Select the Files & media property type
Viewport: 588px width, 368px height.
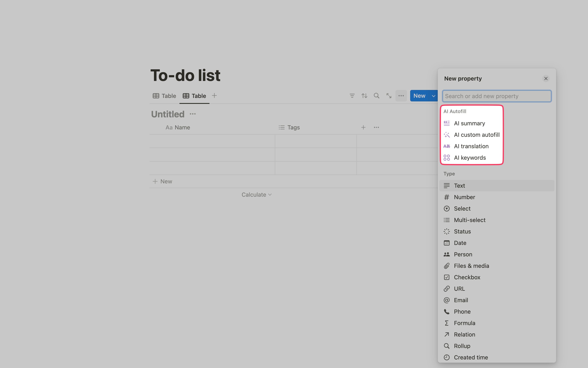pyautogui.click(x=497, y=266)
